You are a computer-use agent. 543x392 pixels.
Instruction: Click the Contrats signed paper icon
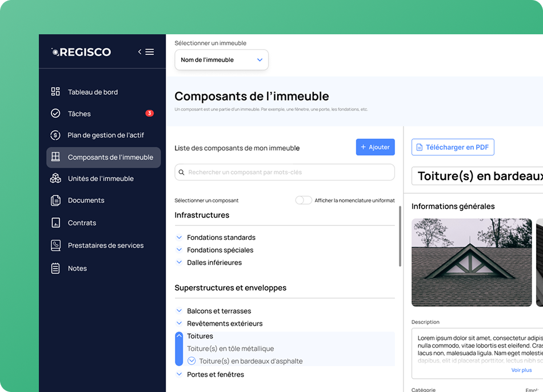[55, 223]
